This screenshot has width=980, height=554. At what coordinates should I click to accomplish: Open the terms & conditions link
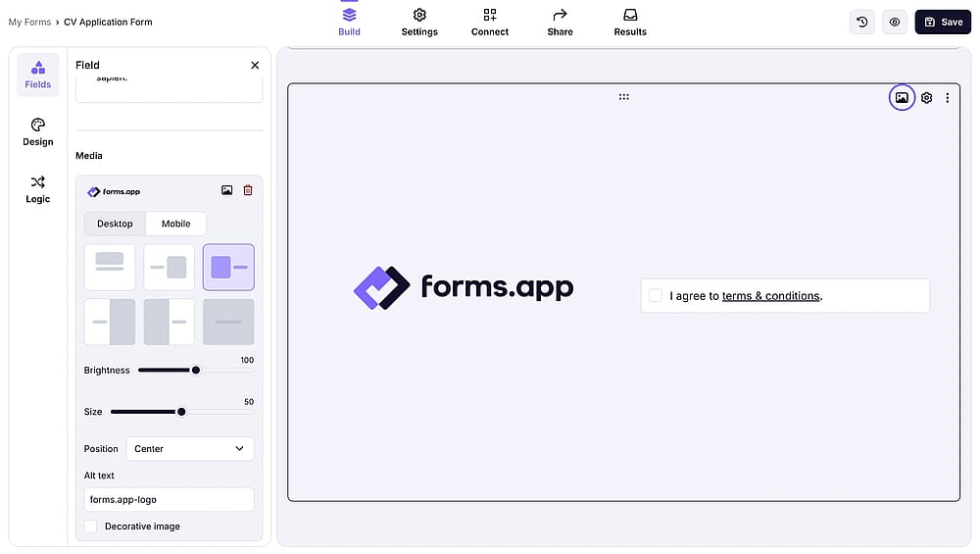click(770, 296)
